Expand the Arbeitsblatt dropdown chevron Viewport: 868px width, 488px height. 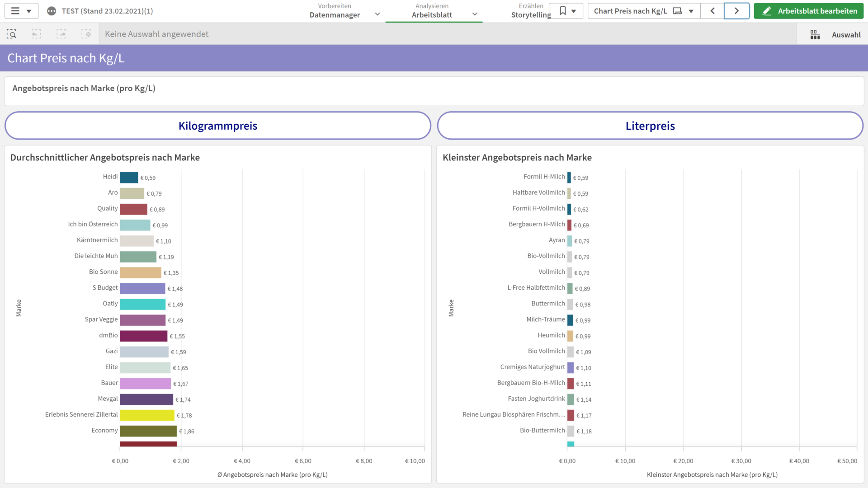475,14
